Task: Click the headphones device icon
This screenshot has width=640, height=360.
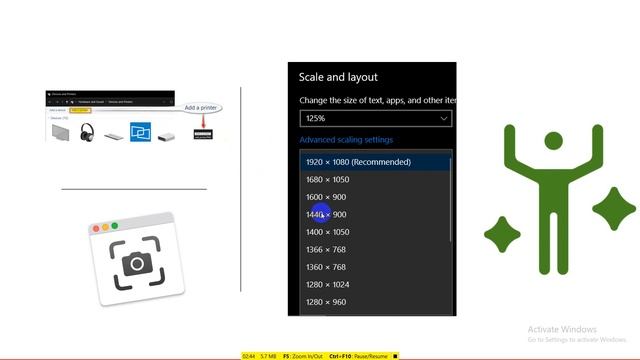Action: pos(87,132)
